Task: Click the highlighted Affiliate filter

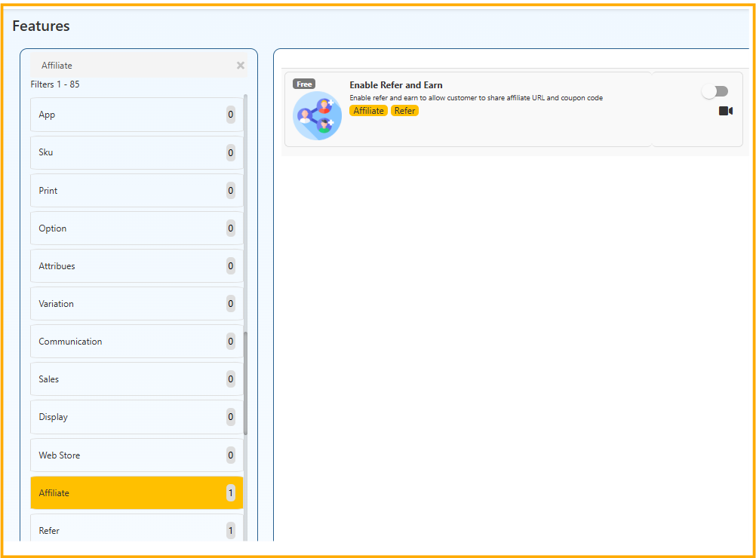Action: click(x=137, y=493)
